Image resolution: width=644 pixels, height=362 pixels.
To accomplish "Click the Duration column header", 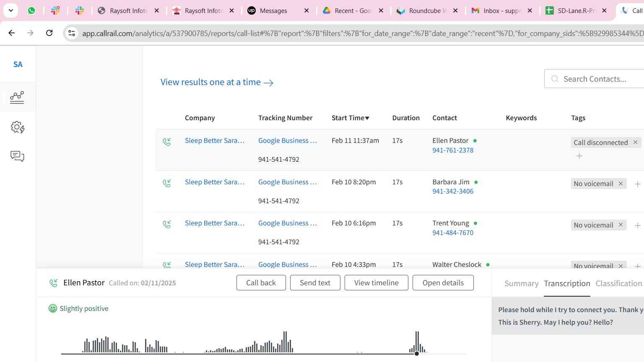I will (x=406, y=118).
